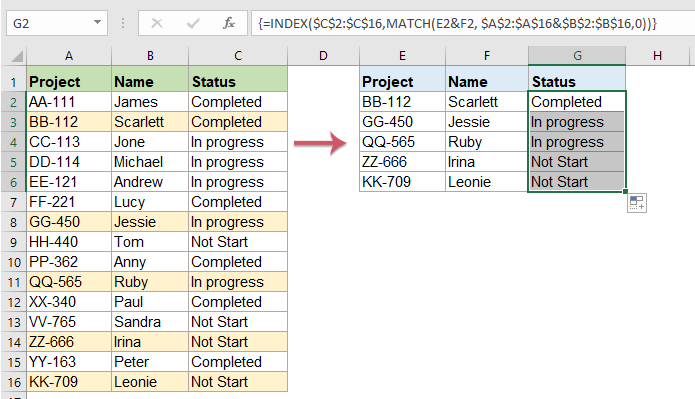Select cell containing AA-111

coord(69,102)
